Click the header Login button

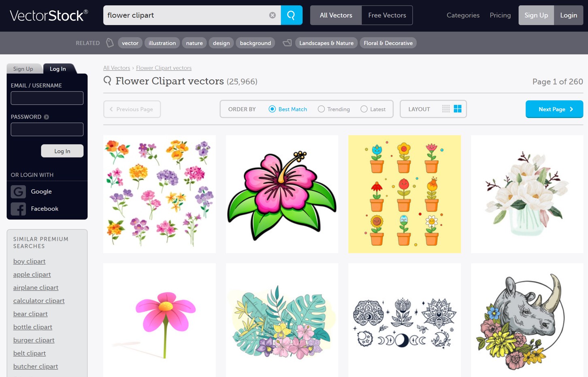pyautogui.click(x=569, y=15)
